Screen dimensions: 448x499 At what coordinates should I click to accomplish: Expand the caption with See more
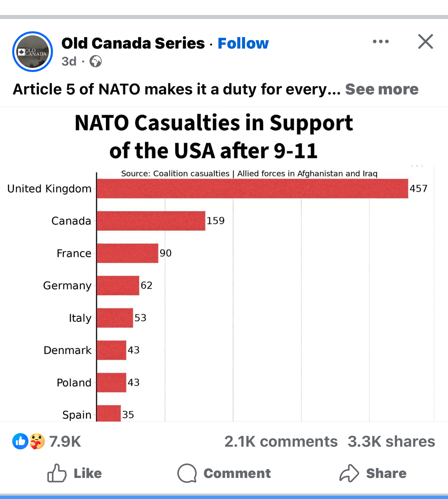pos(381,89)
